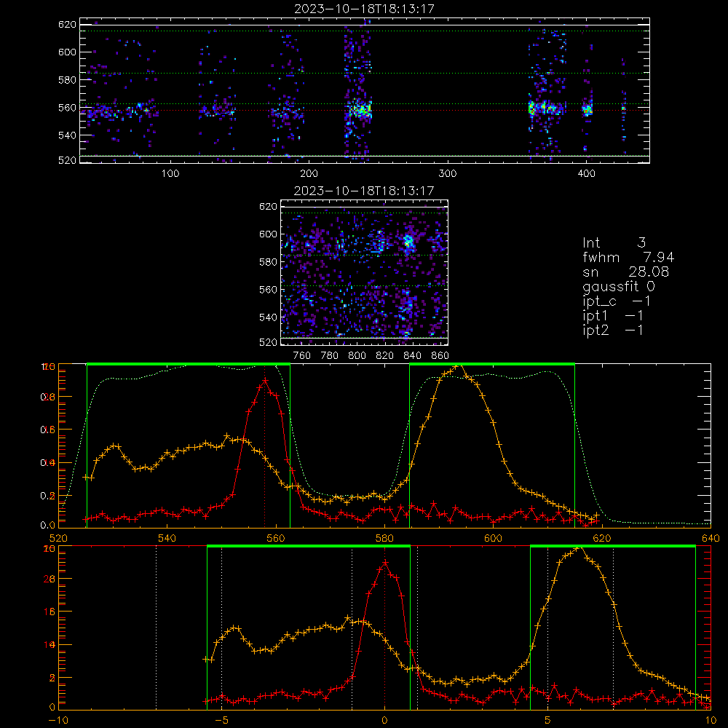Click the x-axis label 860 of the middle image

[440, 356]
